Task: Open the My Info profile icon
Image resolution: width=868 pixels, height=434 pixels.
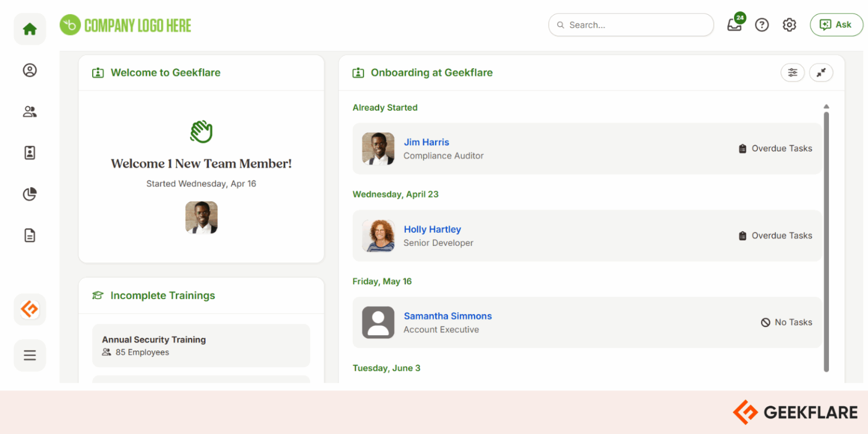Action: tap(29, 70)
